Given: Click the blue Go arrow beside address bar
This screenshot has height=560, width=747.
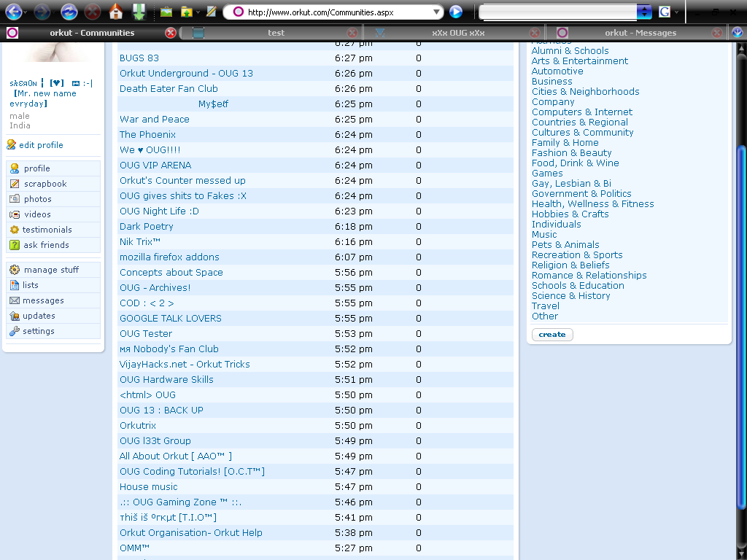Looking at the screenshot, I should tap(456, 12).
